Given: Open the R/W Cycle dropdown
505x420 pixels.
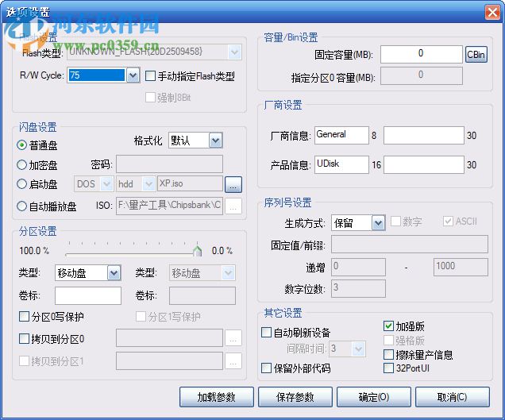Looking at the screenshot, I should [133, 75].
